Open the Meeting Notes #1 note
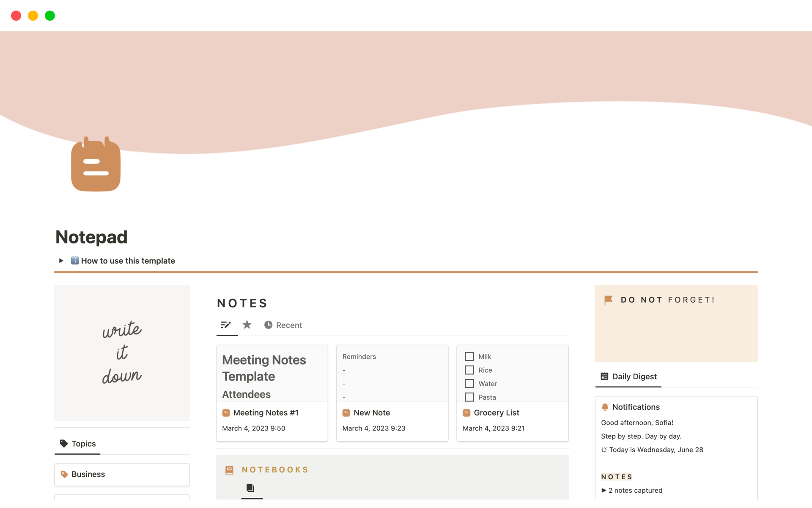The image size is (812, 508). (265, 413)
